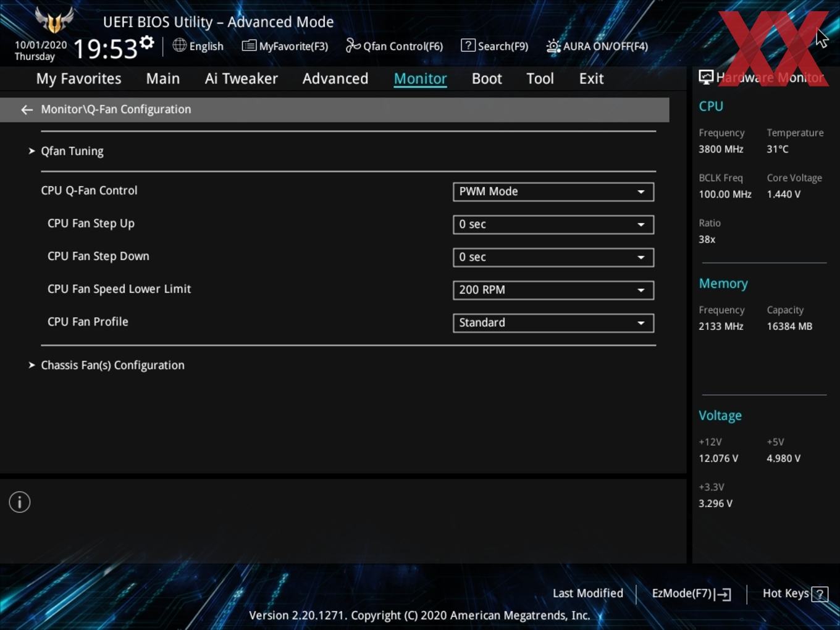Click Ratio value 38x
Screen dimensions: 840x630
[707, 239]
